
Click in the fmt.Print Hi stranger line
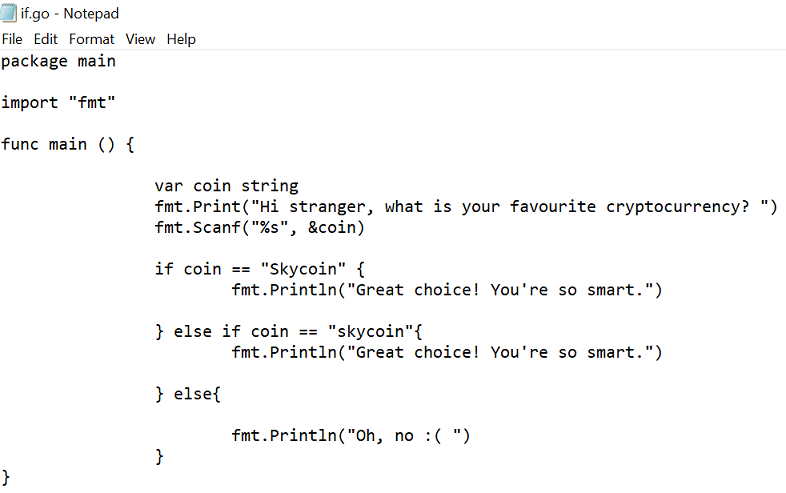click(466, 207)
